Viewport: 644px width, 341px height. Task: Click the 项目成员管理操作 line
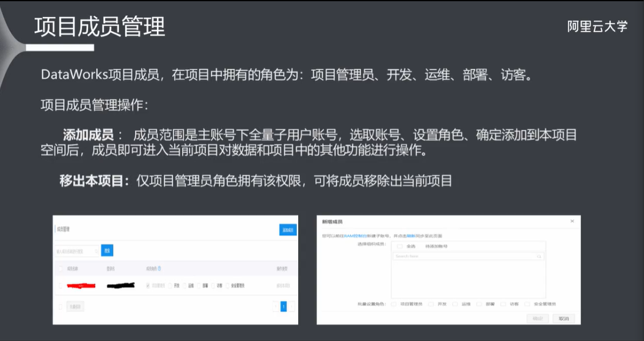click(x=95, y=105)
